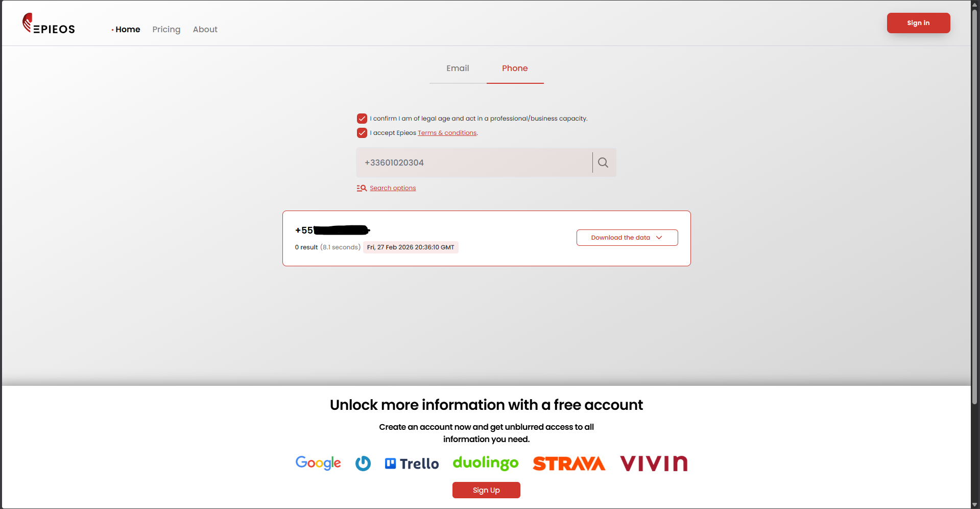Open the About page
This screenshot has width=980, height=509.
(205, 30)
